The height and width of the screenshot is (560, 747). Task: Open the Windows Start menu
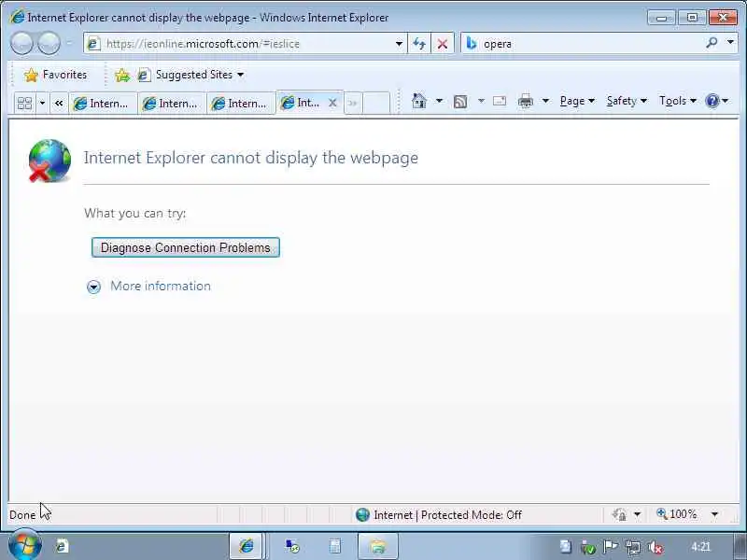tap(25, 546)
